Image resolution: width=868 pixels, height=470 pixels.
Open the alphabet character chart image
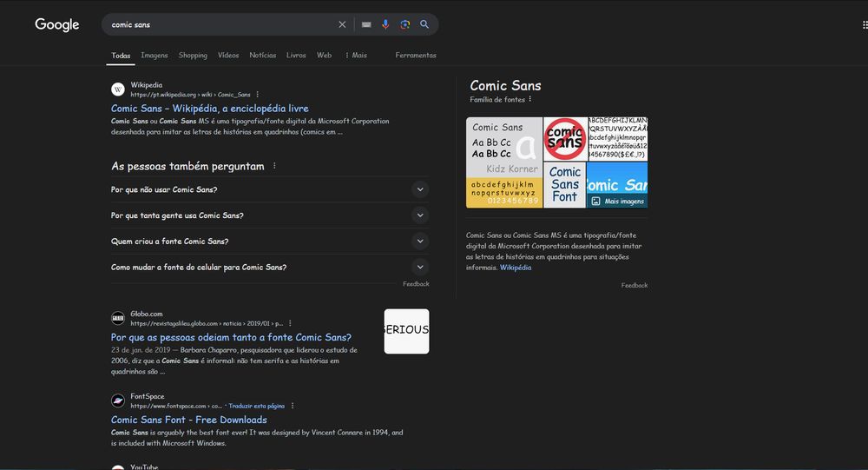pyautogui.click(x=617, y=138)
